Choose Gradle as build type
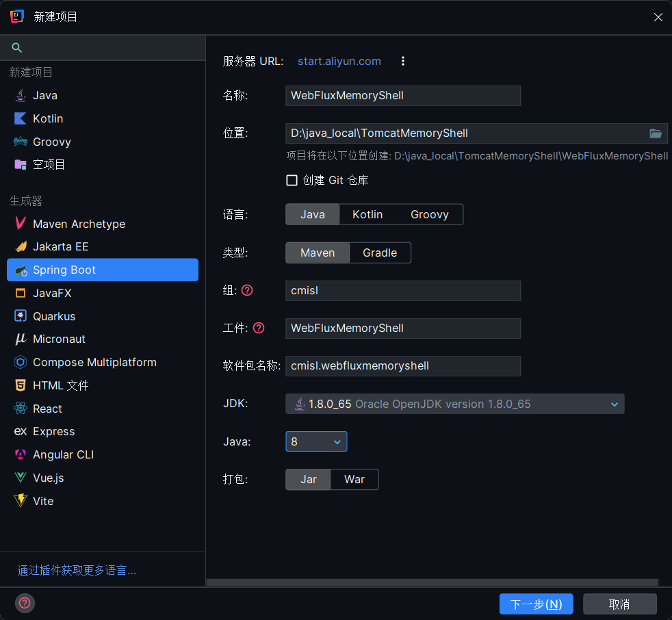Image resolution: width=672 pixels, height=620 pixels. tap(380, 253)
